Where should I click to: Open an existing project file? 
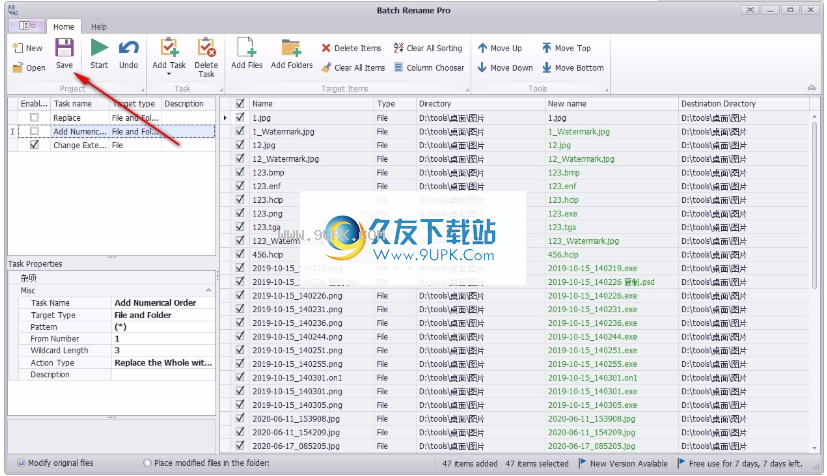pos(28,67)
